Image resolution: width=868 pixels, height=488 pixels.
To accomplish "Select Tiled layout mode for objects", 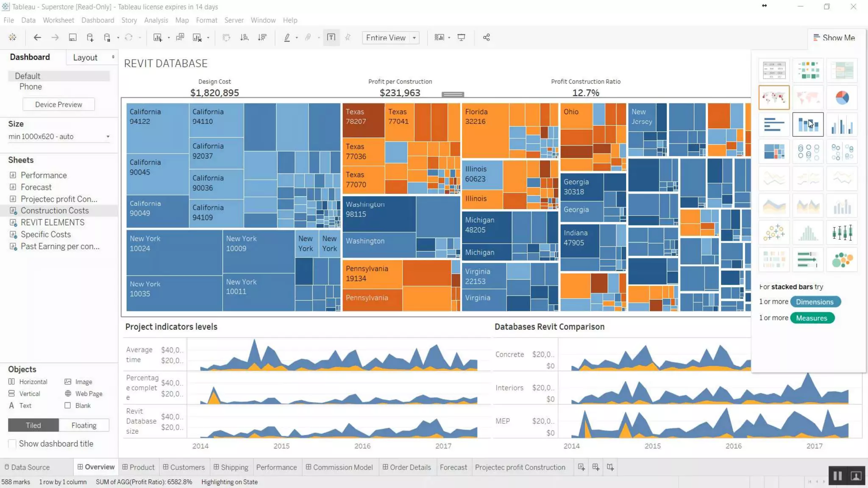I will pos(33,425).
